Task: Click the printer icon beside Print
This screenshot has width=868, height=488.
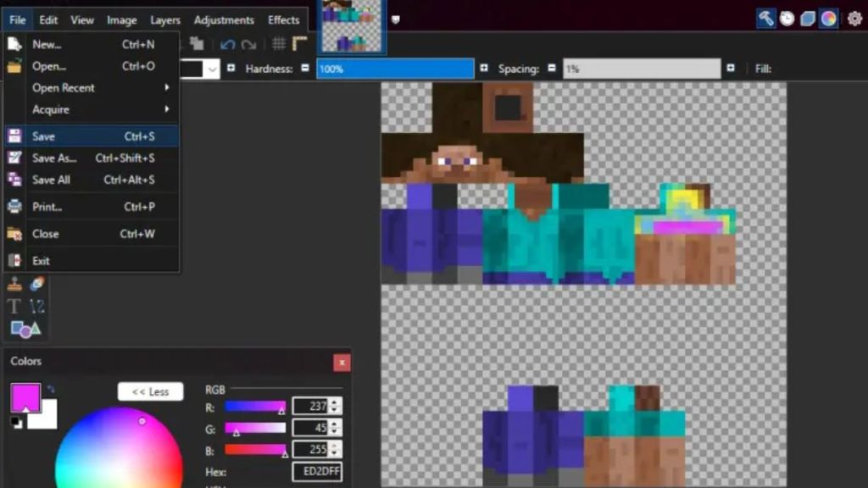Action: tap(14, 207)
